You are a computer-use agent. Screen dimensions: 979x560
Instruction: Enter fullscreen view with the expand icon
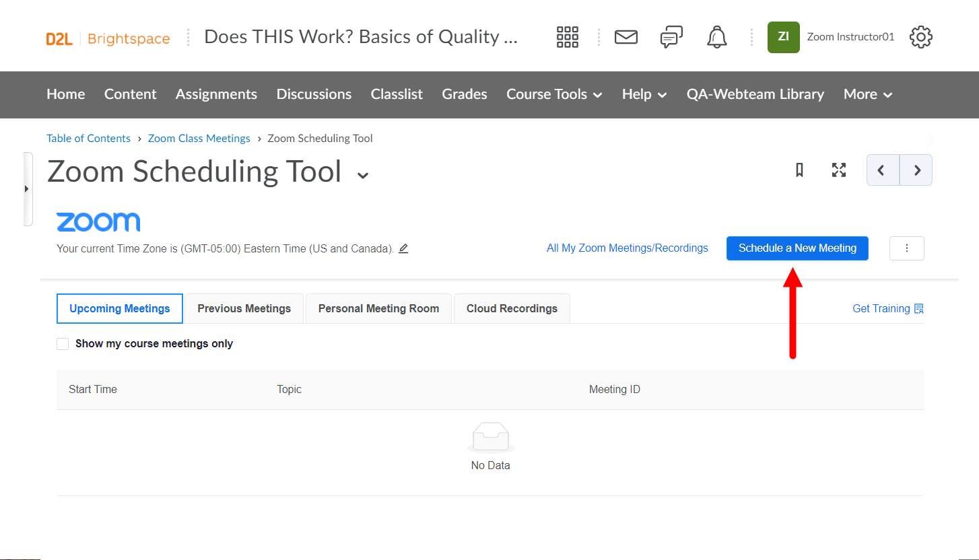click(x=838, y=170)
